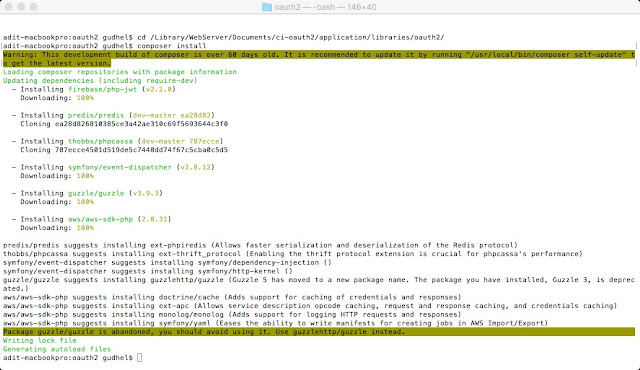Click the 'Writing lock file' line

(40, 341)
